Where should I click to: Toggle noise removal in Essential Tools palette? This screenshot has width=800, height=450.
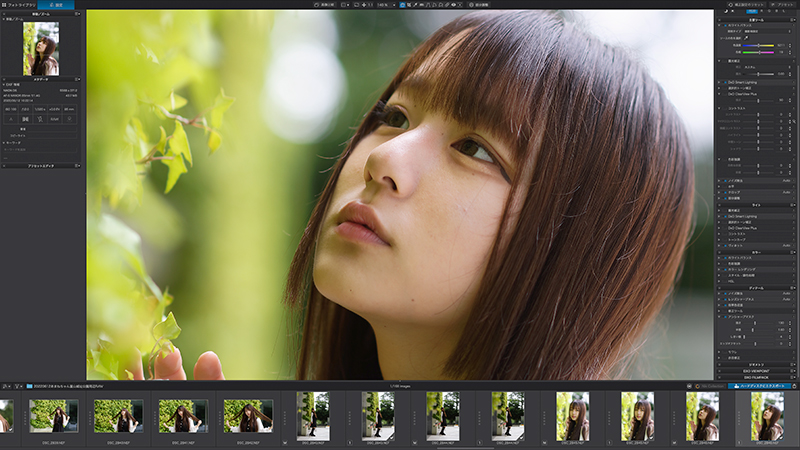tap(726, 181)
